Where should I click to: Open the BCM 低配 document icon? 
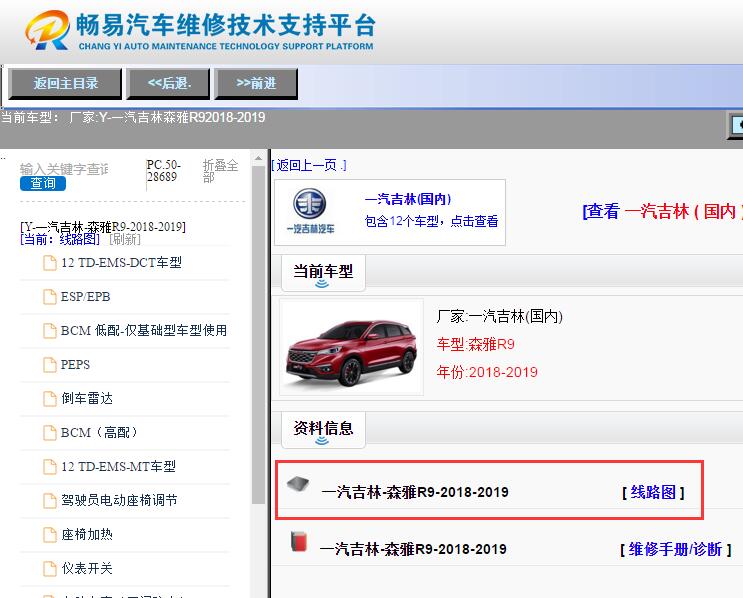50,330
